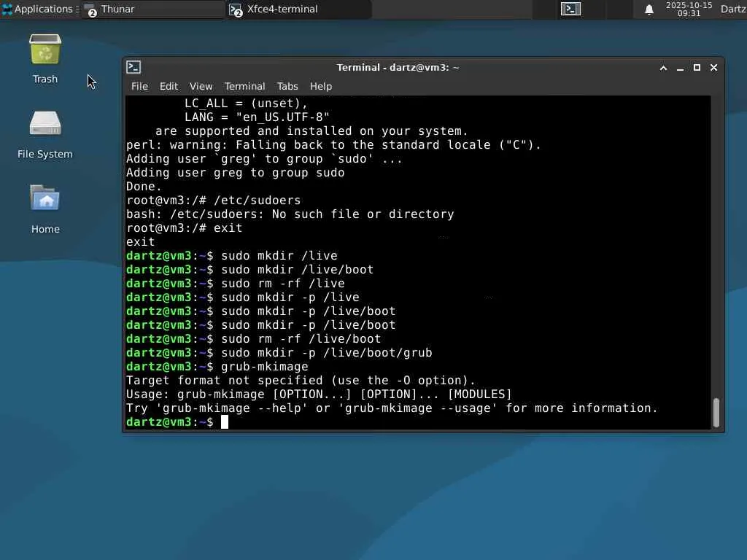This screenshot has width=747, height=560.
Task: Click the 'Adding user greg to group sudo' line
Action: [x=236, y=173]
